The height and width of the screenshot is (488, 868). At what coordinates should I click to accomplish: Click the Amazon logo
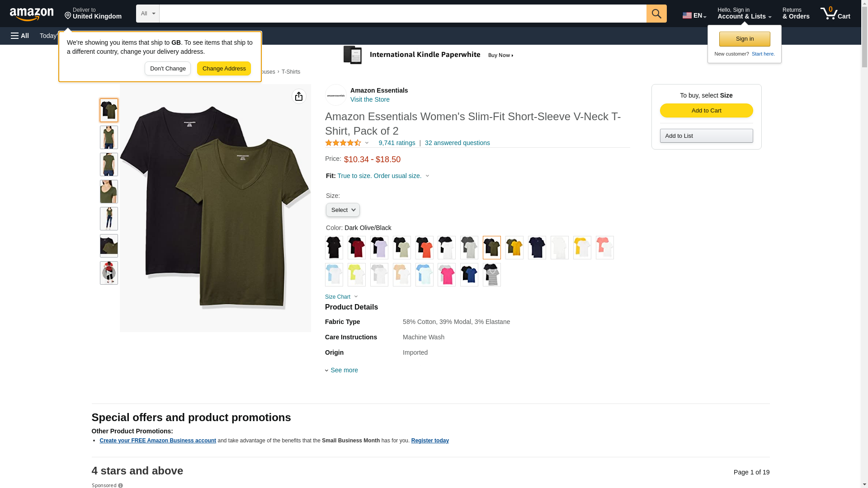click(32, 14)
